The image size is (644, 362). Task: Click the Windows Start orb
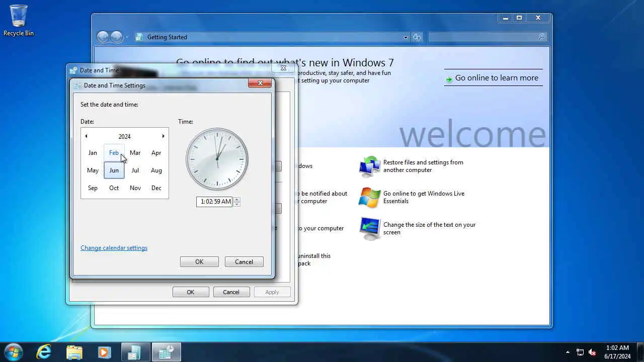click(13, 352)
